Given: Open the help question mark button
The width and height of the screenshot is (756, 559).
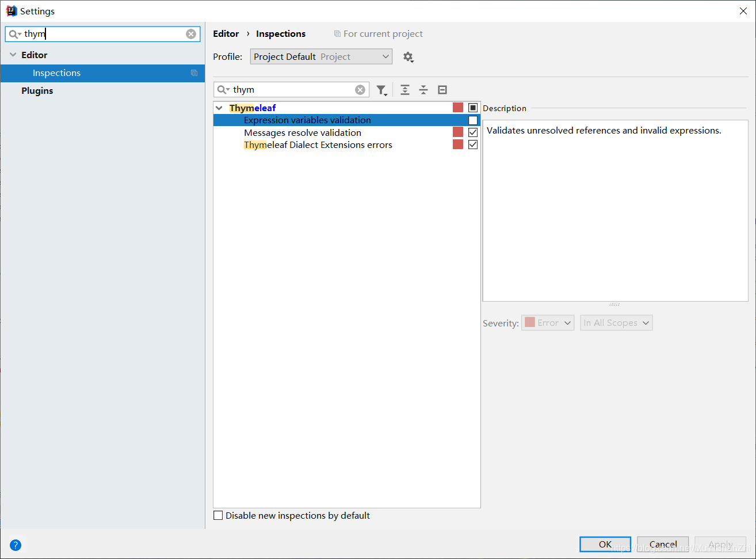Looking at the screenshot, I should point(16,545).
